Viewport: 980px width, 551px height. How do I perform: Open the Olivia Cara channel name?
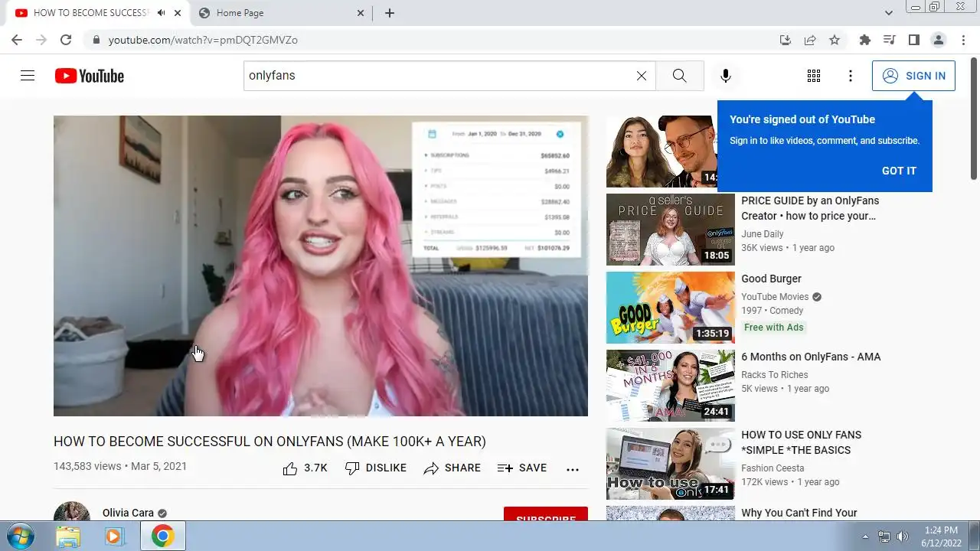coord(128,513)
